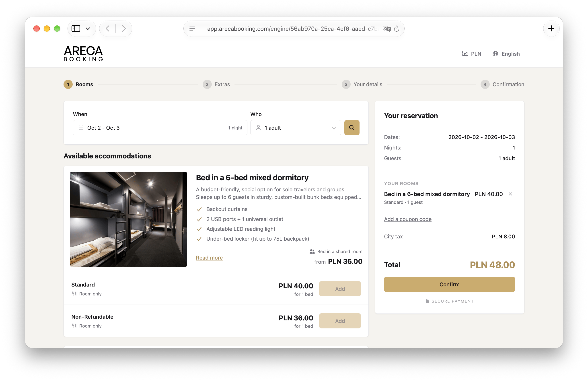Go to the Confirmation step 4

click(502, 84)
